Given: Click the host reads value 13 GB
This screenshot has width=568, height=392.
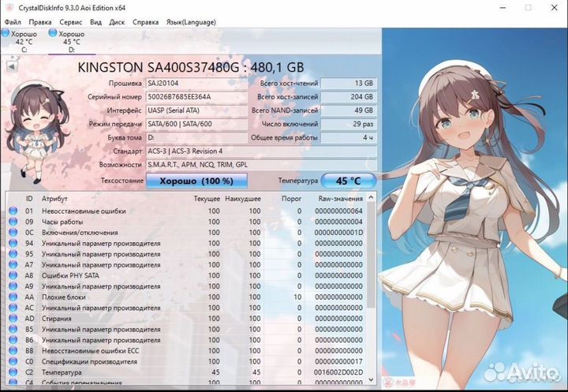Looking at the screenshot, I should pyautogui.click(x=349, y=84).
